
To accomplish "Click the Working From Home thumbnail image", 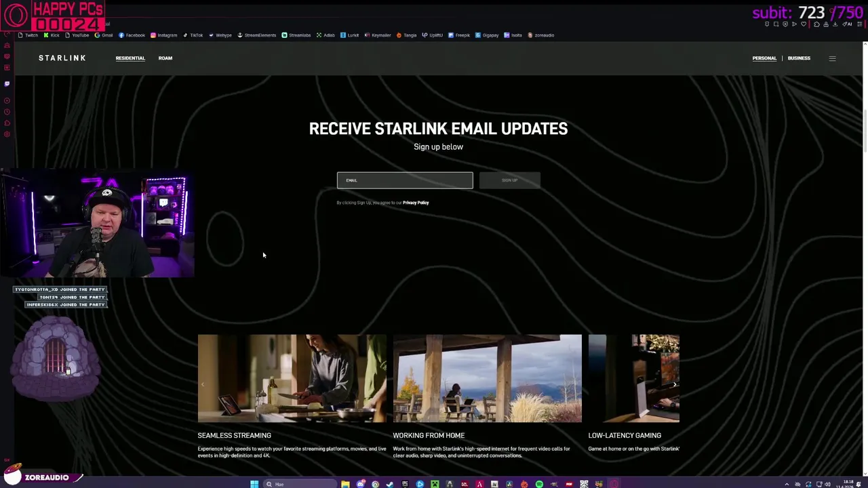I will point(488,378).
